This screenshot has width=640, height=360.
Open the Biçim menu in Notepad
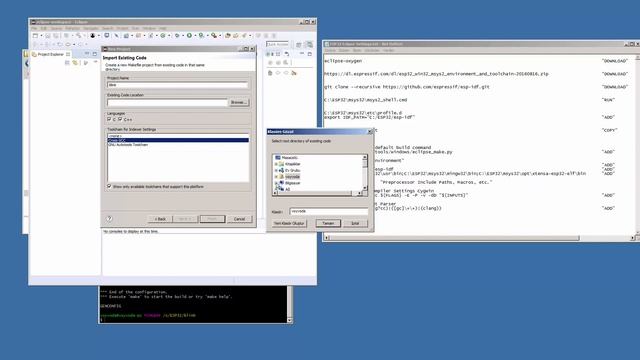pos(357,50)
